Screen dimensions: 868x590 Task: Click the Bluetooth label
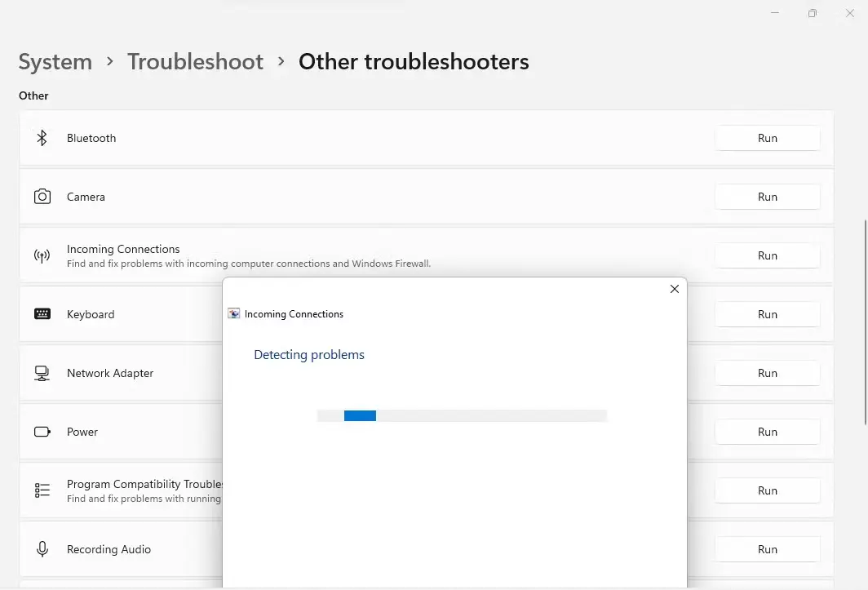click(x=91, y=138)
